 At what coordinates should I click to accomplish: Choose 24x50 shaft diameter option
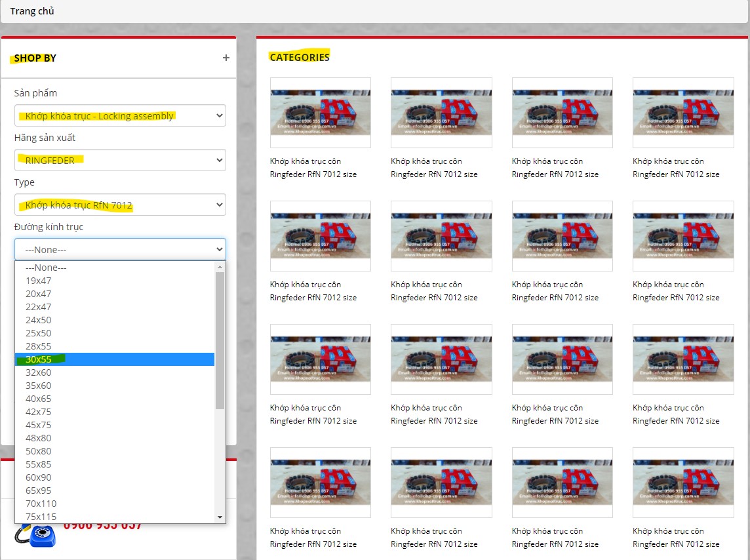[115, 320]
